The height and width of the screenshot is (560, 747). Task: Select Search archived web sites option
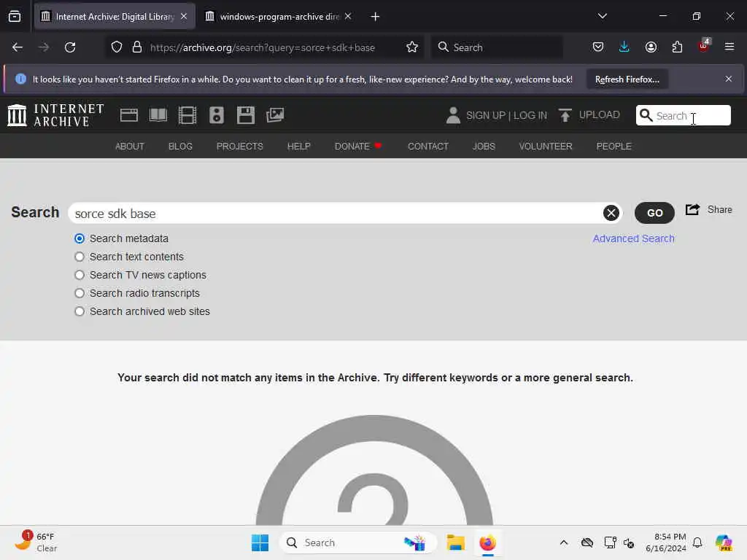pyautogui.click(x=80, y=311)
